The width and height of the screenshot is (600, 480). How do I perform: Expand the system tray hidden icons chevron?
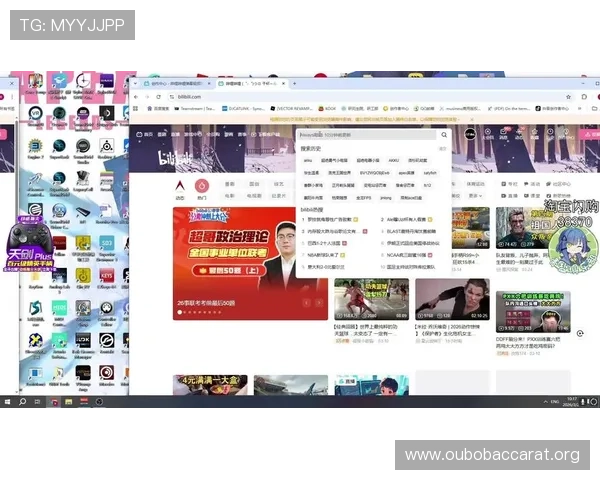coord(545,402)
